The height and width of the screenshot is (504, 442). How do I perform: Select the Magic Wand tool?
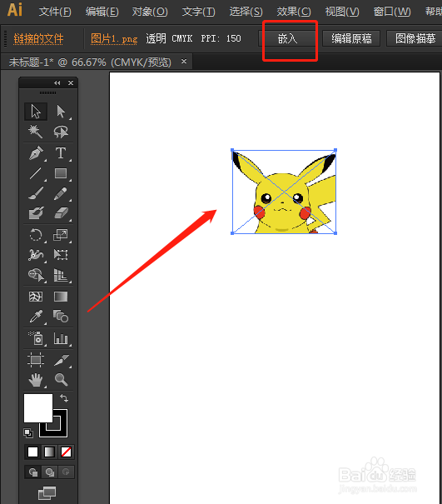[x=36, y=132]
